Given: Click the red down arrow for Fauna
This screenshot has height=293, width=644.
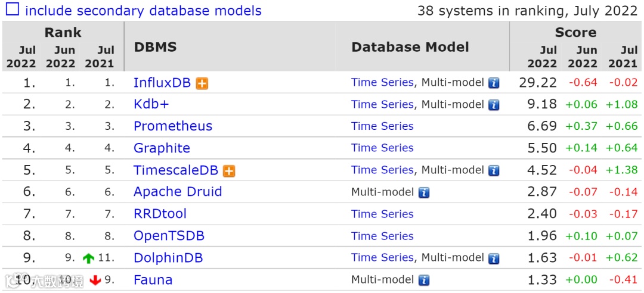Looking at the screenshot, I should pos(95,280).
